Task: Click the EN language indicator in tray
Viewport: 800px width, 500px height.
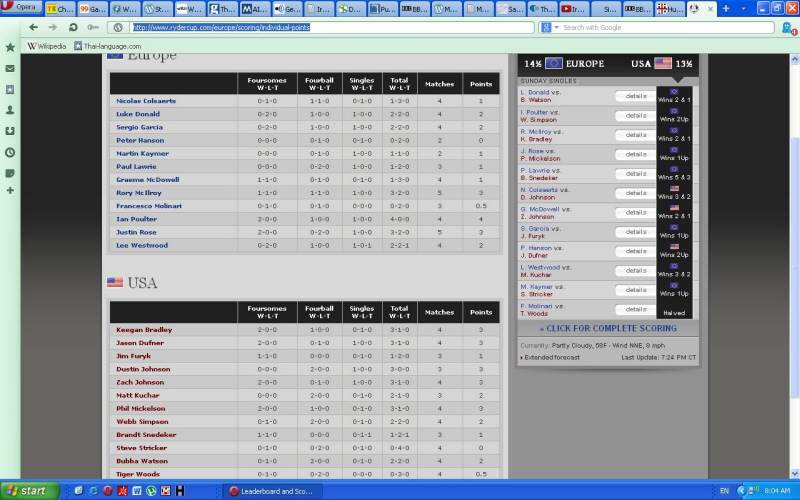Action: coord(724,491)
